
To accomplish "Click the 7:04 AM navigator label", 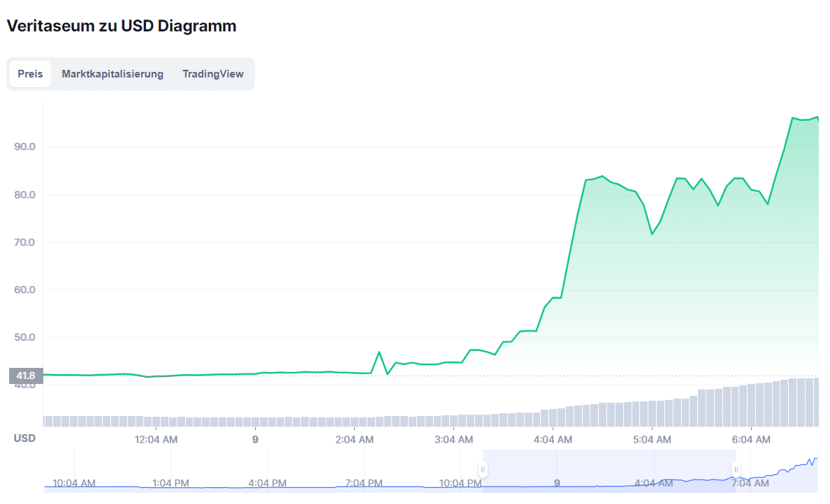I will tap(750, 483).
